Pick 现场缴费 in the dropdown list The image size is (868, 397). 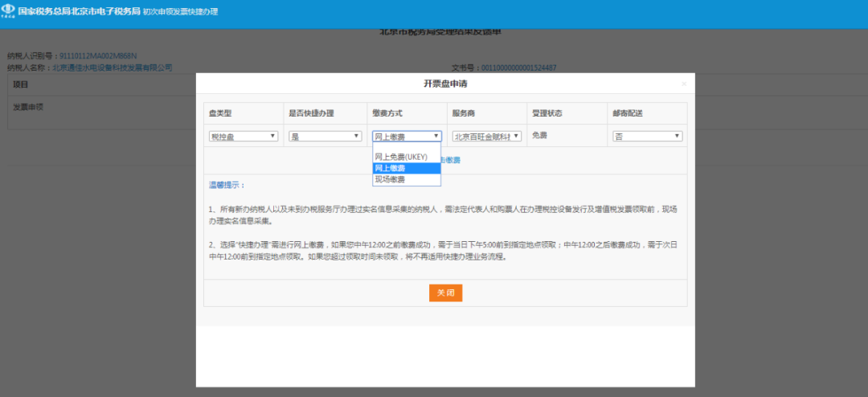point(407,179)
